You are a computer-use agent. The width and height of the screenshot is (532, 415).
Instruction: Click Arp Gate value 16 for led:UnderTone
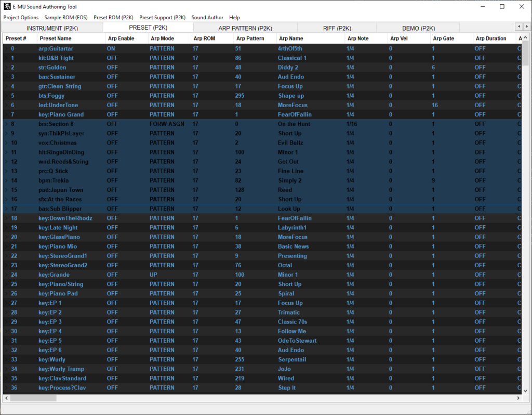click(x=435, y=105)
